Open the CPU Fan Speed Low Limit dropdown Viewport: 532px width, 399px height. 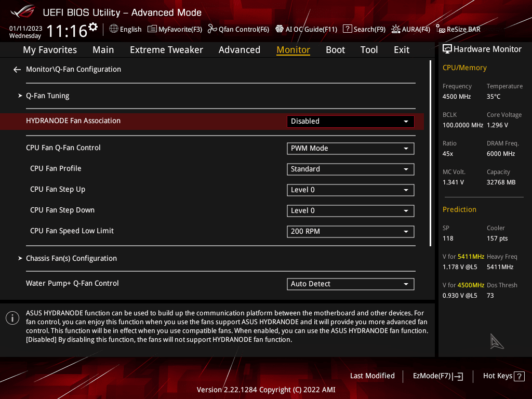[351, 231]
